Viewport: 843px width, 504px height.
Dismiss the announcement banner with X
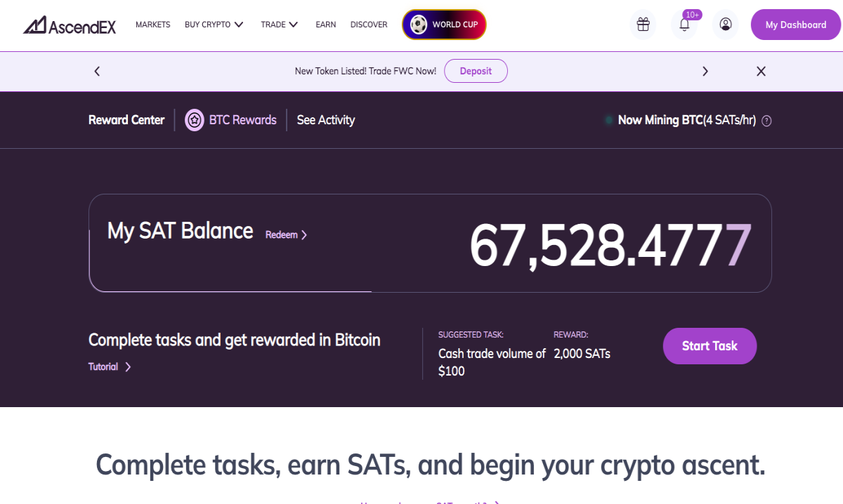pos(761,71)
